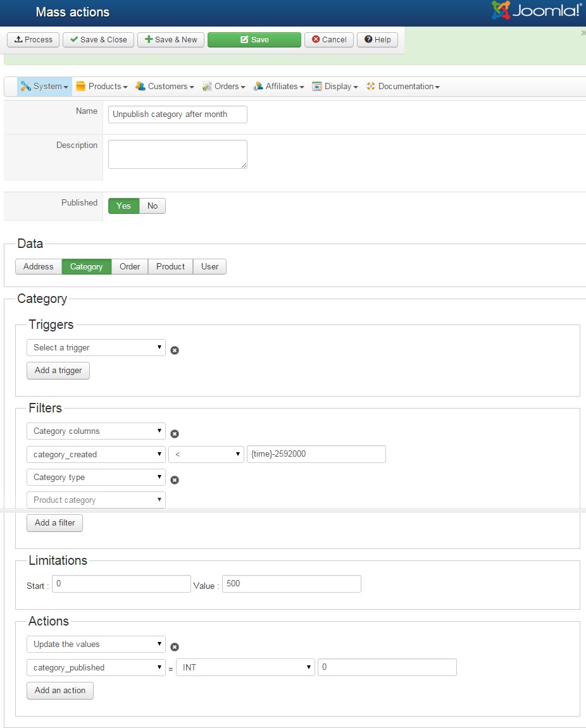Open the Affiliates menu
Screen dimensions: 586x728
point(279,87)
